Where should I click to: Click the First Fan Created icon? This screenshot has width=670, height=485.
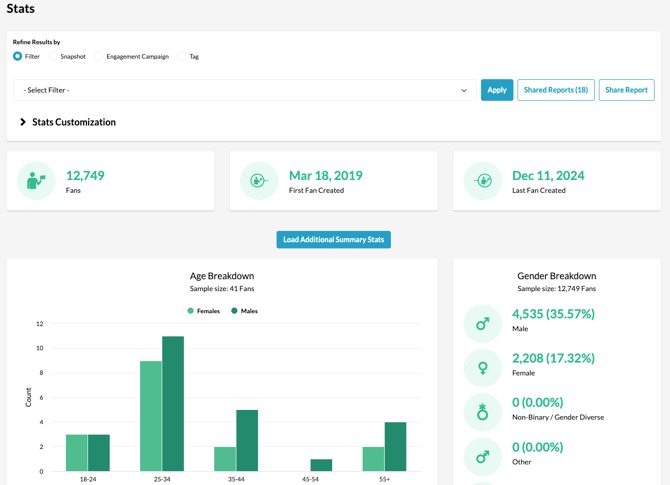pos(259,181)
